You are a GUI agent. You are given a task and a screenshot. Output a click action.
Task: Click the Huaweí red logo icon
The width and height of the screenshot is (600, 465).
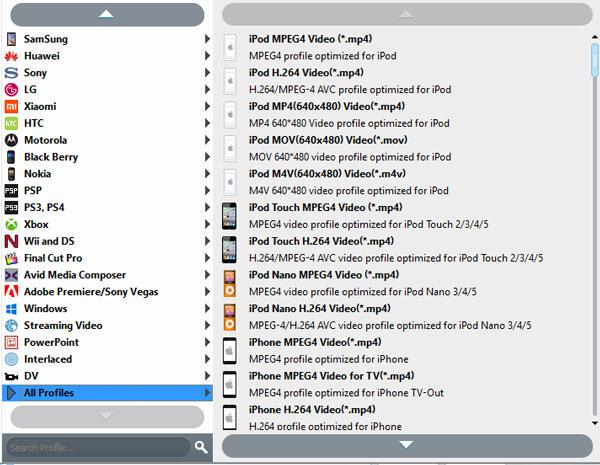[11, 56]
